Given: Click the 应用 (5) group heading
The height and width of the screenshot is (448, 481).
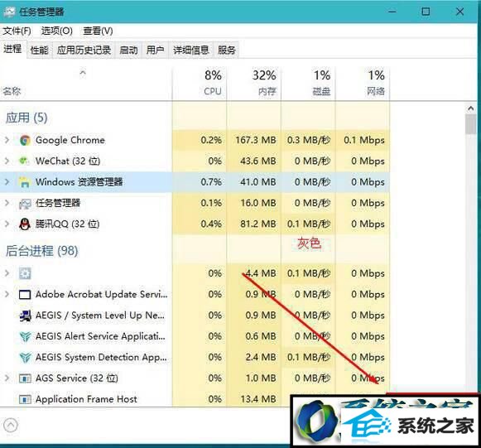Looking at the screenshot, I should pos(26,118).
